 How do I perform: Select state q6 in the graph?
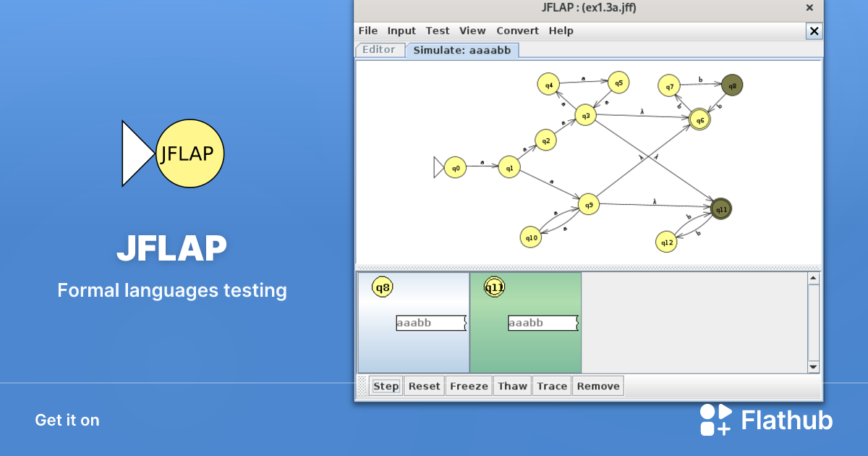tap(699, 121)
